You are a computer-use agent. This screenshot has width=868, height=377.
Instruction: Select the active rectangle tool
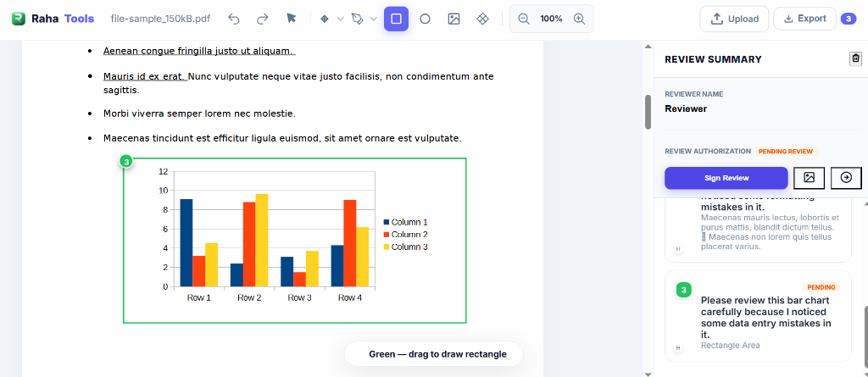(x=397, y=19)
